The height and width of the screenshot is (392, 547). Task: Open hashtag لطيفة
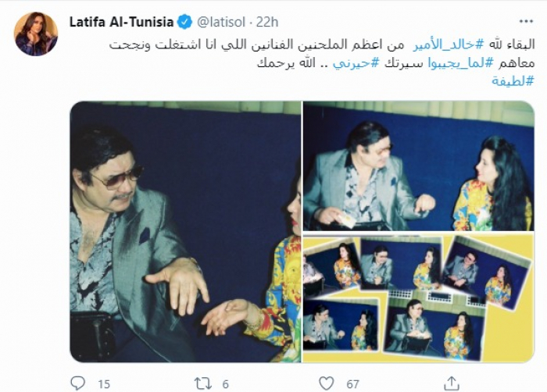[513, 81]
